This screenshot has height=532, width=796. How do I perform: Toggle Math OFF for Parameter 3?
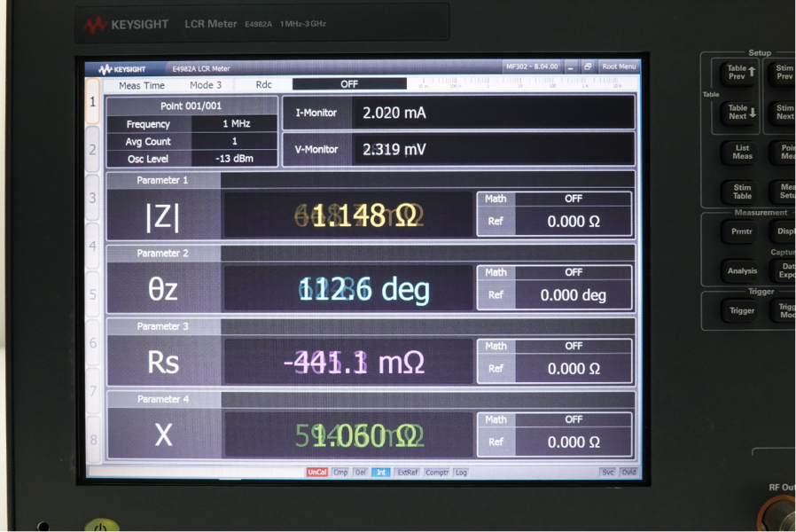pyautogui.click(x=573, y=346)
